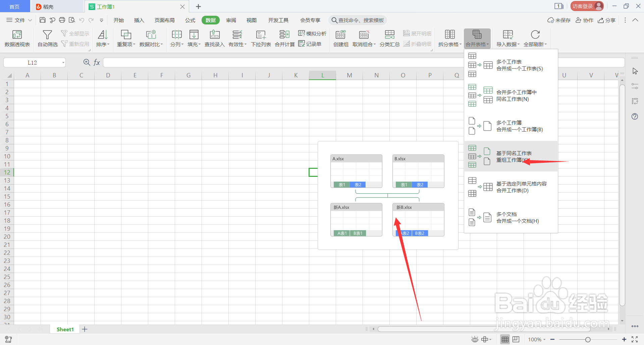
Task: Open the 开发工具 ribbon tab
Action: [x=278, y=20]
